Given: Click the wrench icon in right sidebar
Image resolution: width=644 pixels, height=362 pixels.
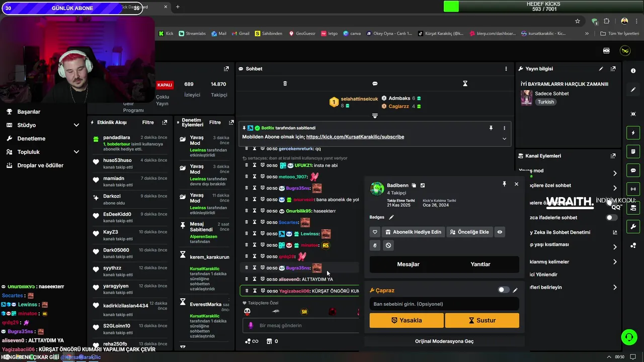Looking at the screenshot, I should click(x=633, y=226).
